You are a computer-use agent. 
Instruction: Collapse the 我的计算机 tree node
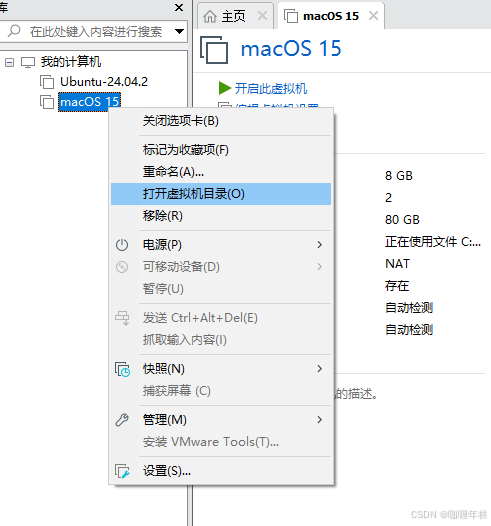[x=9, y=62]
